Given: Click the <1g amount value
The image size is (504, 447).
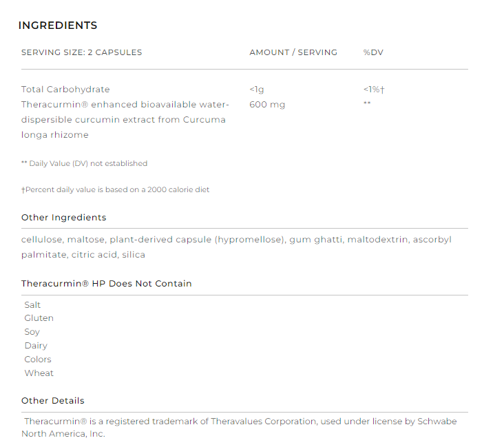Looking at the screenshot, I should (257, 90).
